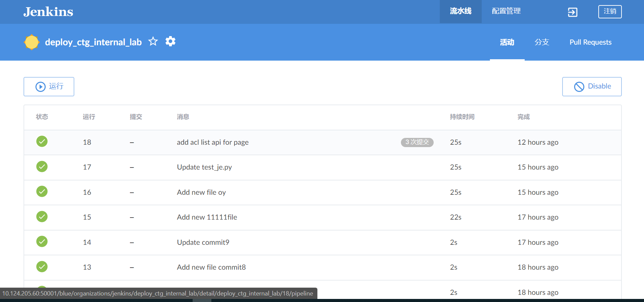Select the 活动 tab
Viewport: 644px width, 302px height.
tap(507, 42)
